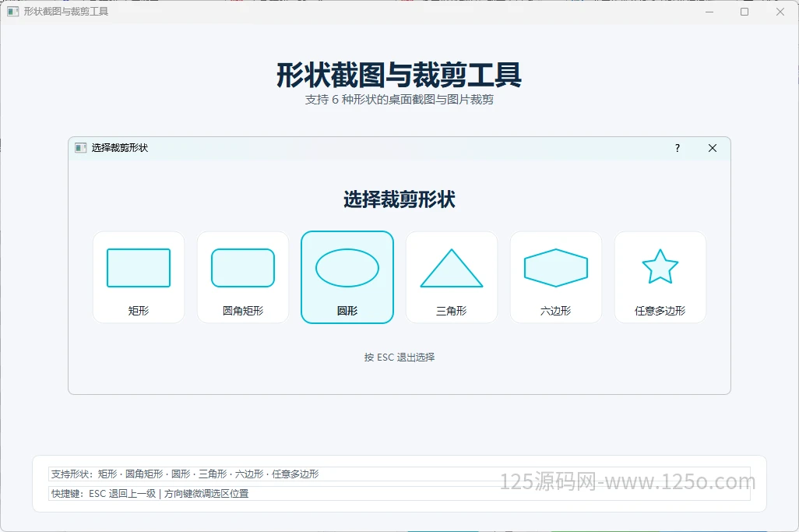Screen dimensions: 799x532
Task: Close the 选择裁剪形状 dialog
Action: [x=713, y=148]
